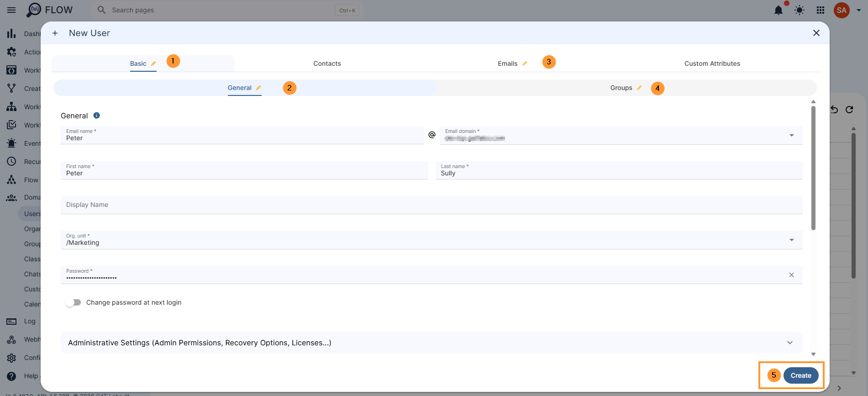Open the SA user avatar menu
The image size is (868, 396).
842,10
